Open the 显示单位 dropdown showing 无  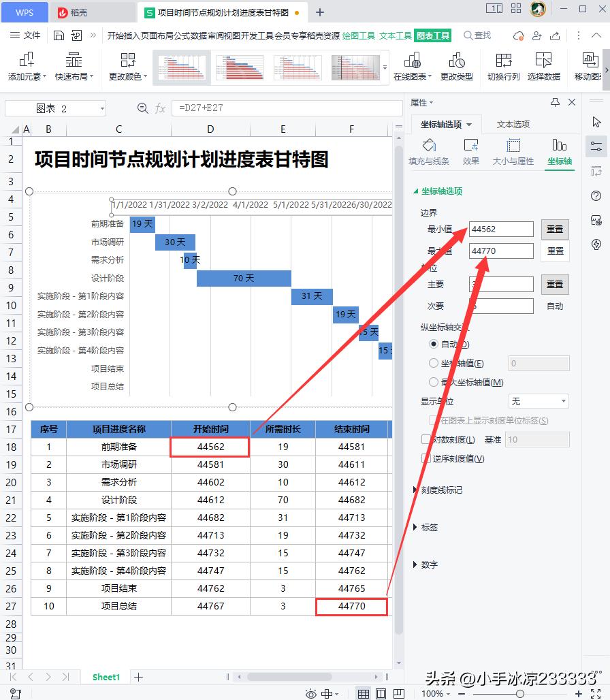click(x=538, y=400)
